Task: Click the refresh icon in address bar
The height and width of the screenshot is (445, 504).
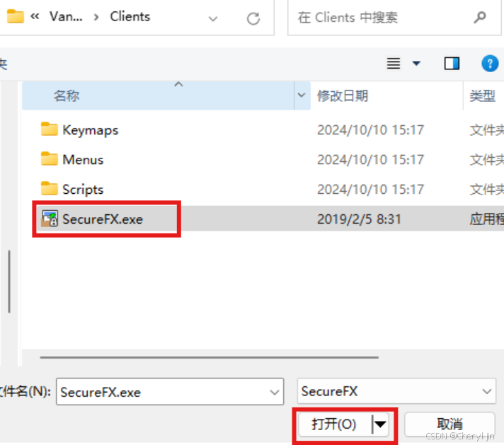Action: [x=253, y=18]
